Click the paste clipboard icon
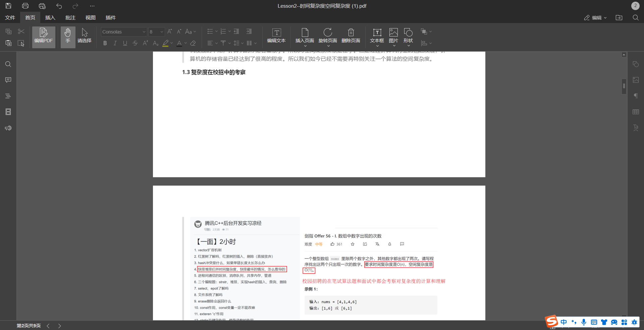 coord(9,43)
